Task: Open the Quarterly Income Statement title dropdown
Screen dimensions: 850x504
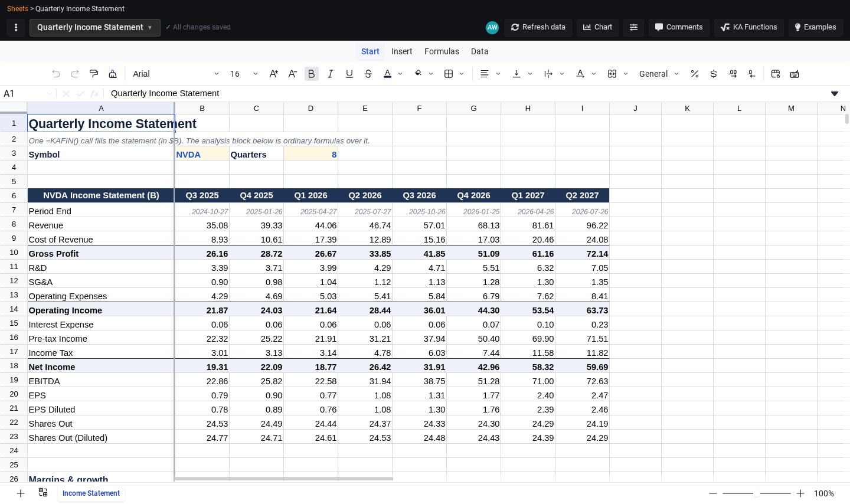Action: (94, 27)
